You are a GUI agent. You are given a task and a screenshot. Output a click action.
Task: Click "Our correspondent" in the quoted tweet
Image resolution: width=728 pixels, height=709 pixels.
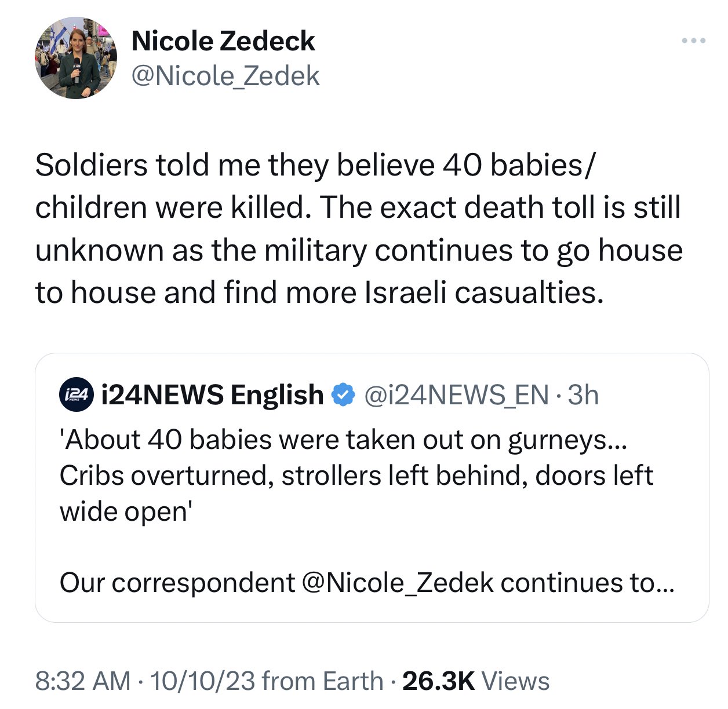tap(177, 583)
